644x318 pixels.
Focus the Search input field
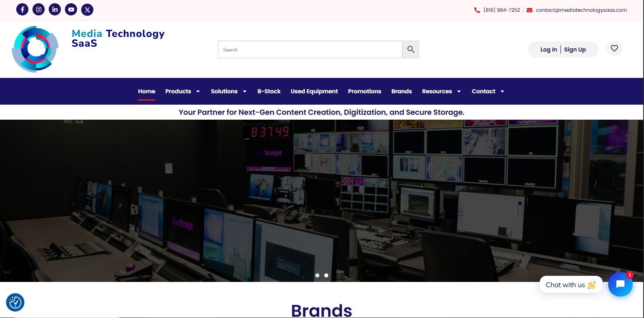(310, 49)
